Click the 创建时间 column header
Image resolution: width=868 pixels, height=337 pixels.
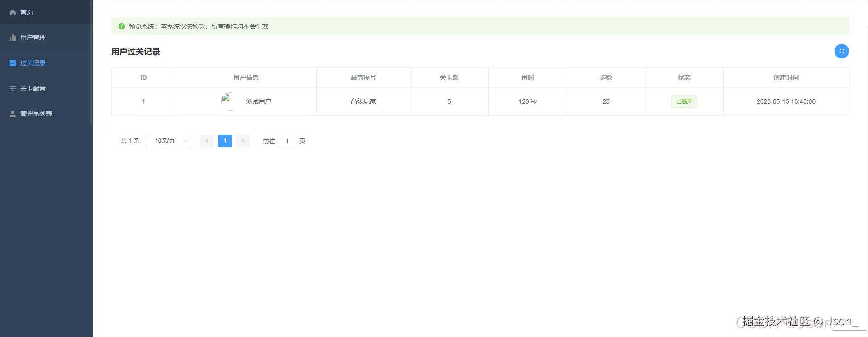[x=786, y=77]
